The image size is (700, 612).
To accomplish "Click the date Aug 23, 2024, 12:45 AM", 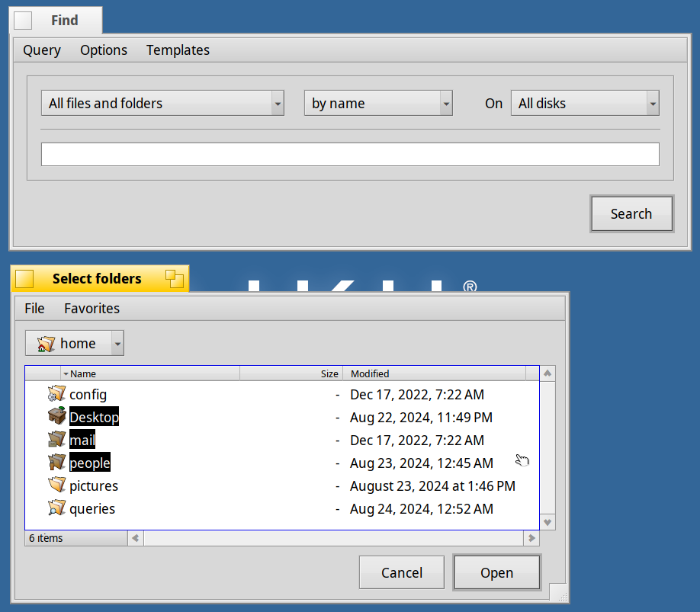I will click(422, 463).
